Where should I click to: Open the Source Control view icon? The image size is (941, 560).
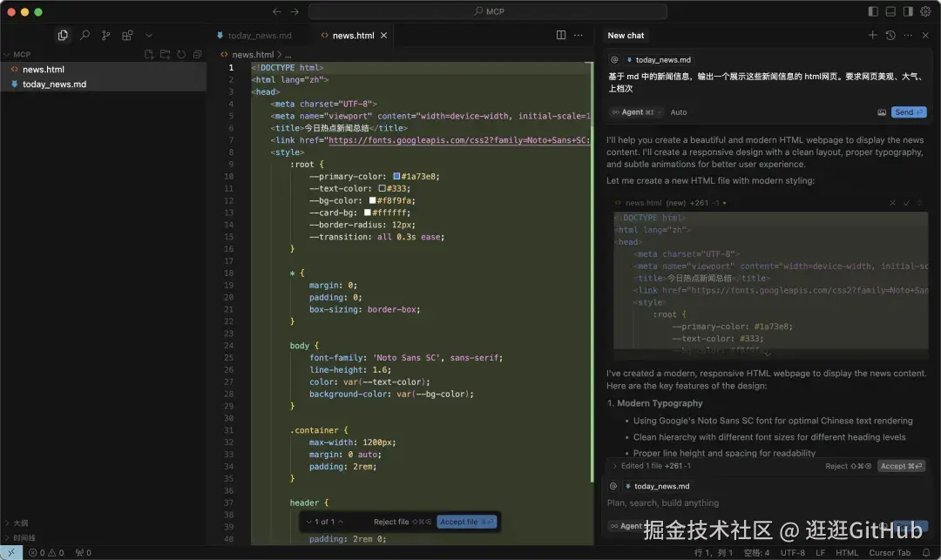click(105, 36)
